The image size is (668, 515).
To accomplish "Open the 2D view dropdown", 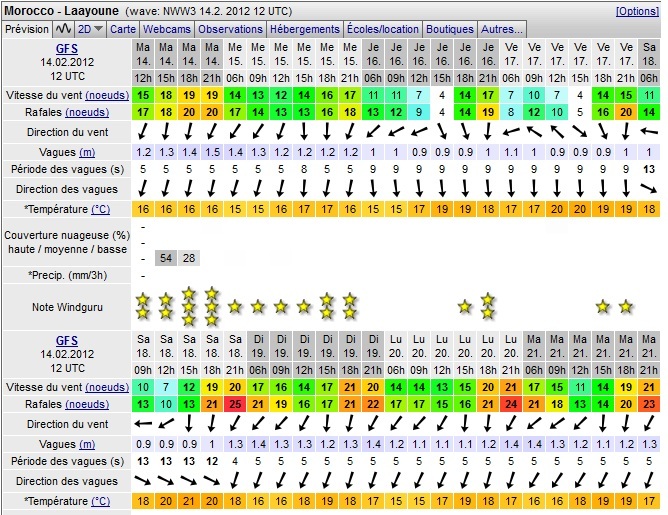I will 89,29.
